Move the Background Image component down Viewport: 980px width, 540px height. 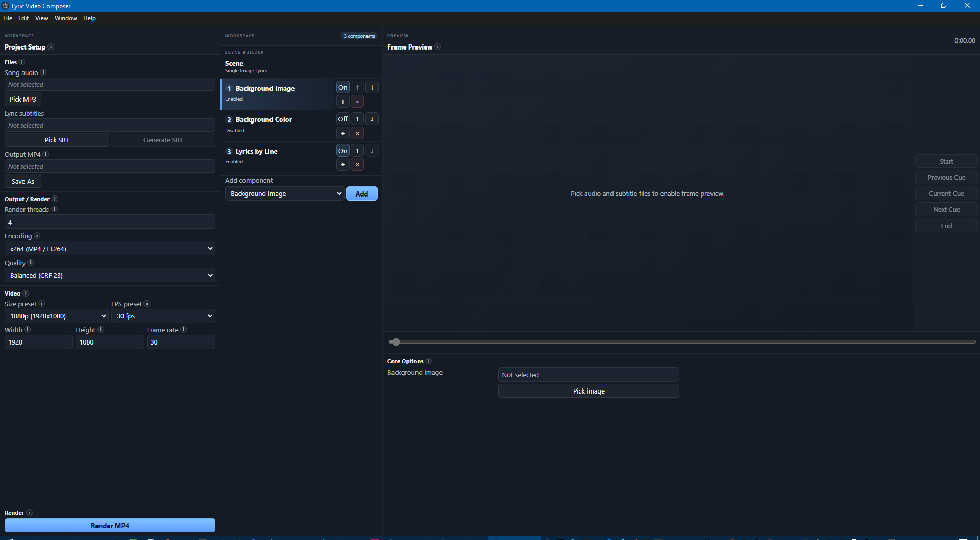pos(372,87)
